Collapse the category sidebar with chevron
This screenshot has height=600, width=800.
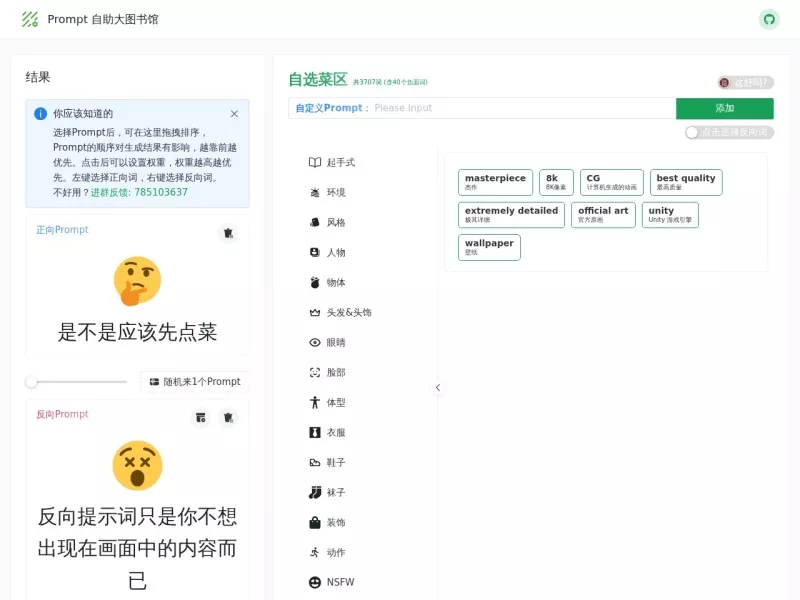(438, 388)
